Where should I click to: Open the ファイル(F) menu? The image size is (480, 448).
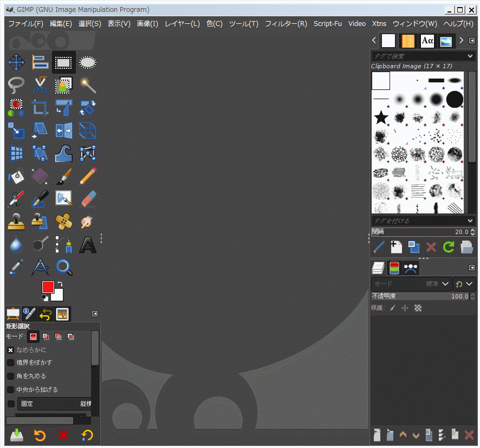(x=25, y=23)
